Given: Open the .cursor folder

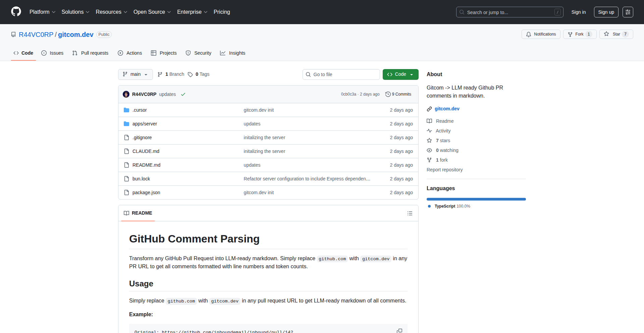Looking at the screenshot, I should pos(140,110).
